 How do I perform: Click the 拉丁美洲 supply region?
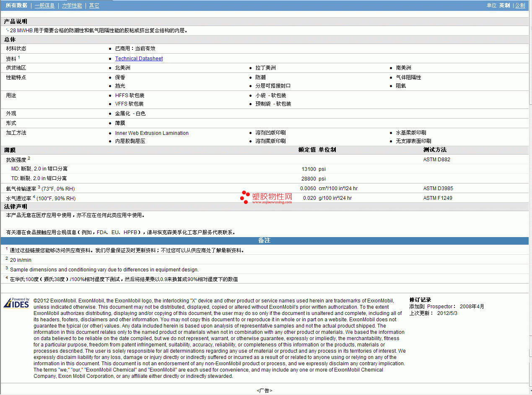pos(266,68)
